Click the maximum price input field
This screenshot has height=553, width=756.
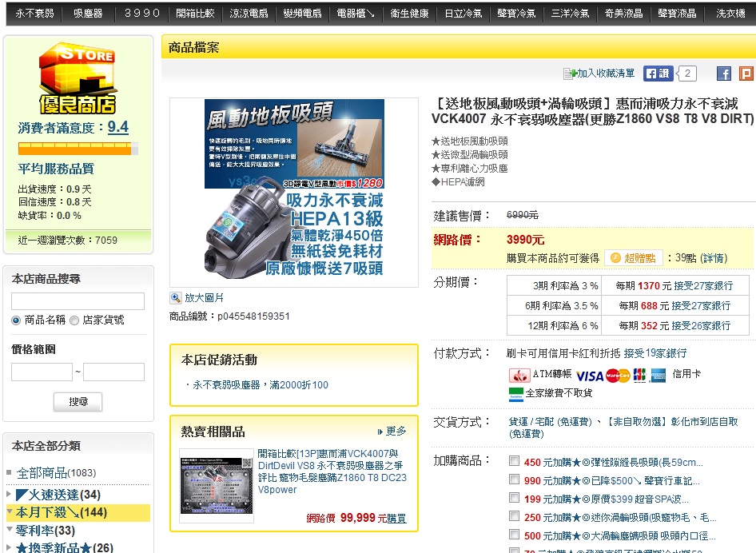(113, 372)
